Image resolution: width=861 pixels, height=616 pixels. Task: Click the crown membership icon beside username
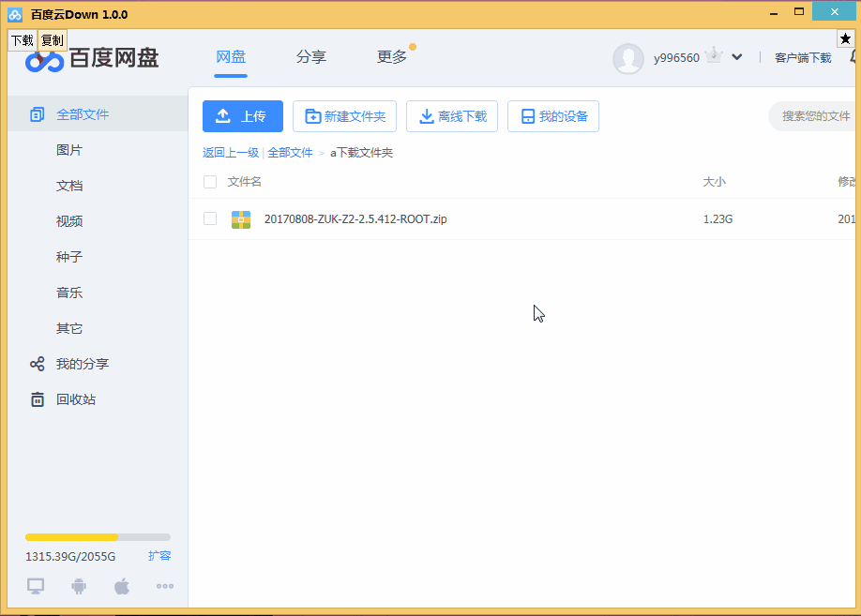714,55
